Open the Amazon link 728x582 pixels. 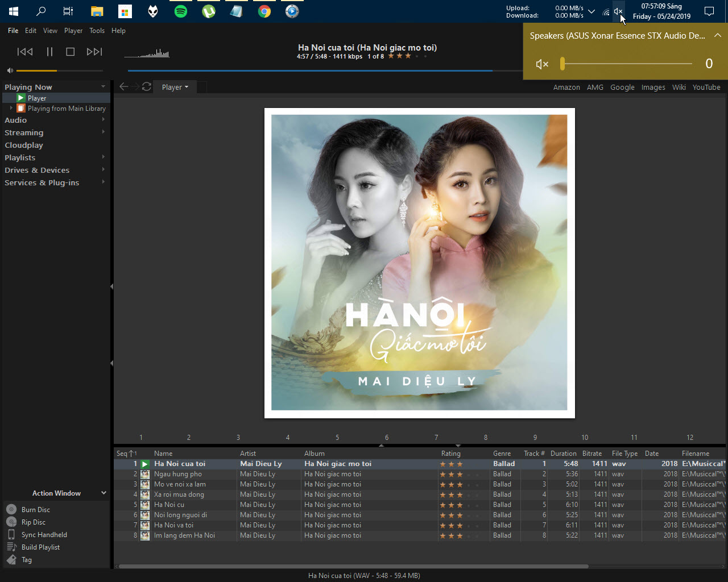coord(566,87)
